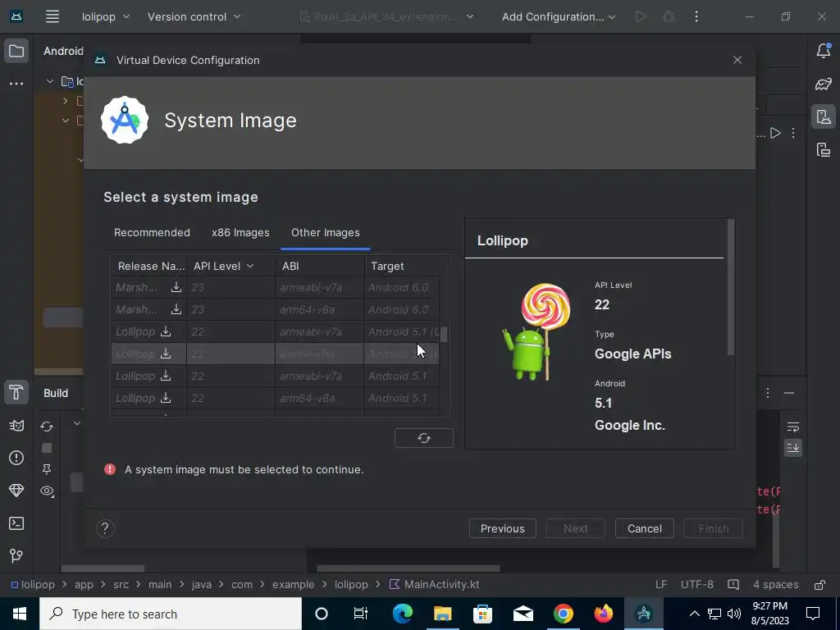
Task: Open the Running Devices tool window
Action: pos(824,149)
